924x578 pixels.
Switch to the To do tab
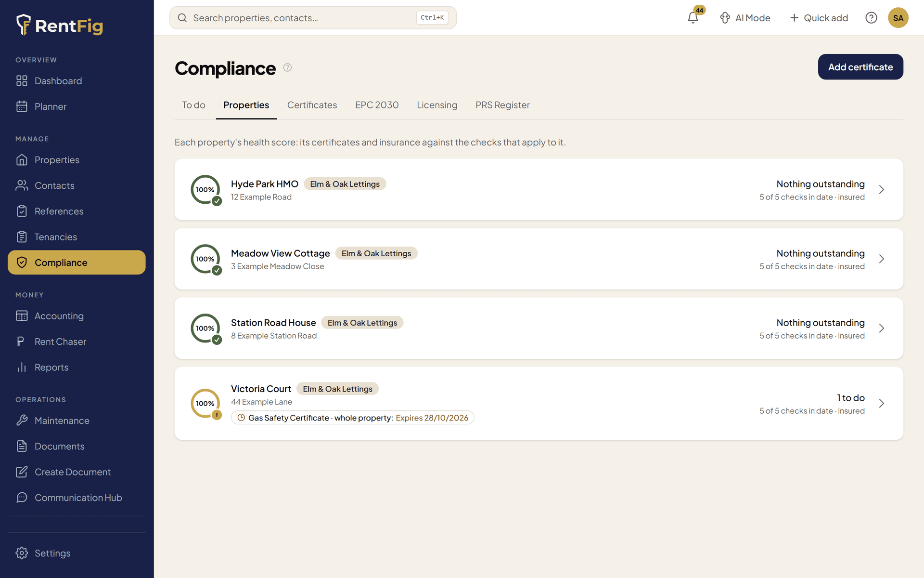193,105
